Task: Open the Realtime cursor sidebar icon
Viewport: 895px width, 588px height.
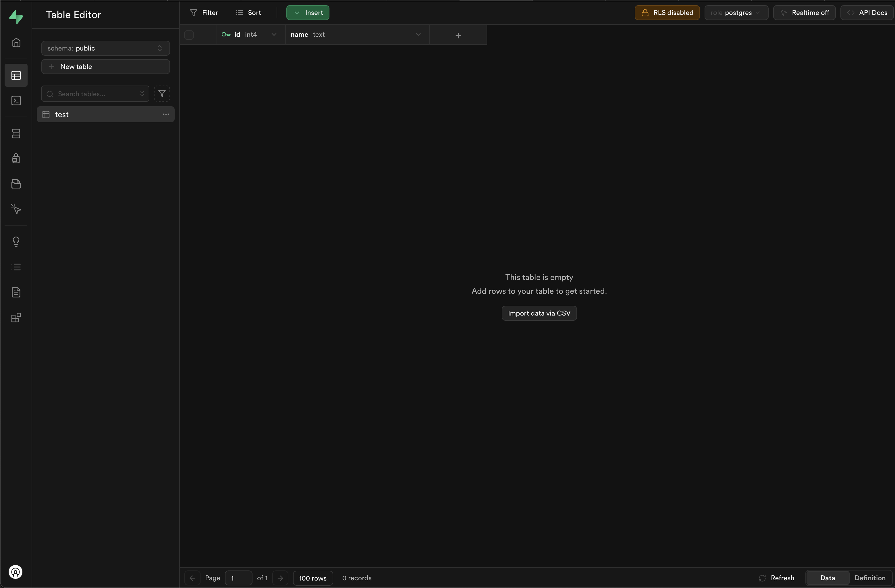Action: tap(16, 209)
